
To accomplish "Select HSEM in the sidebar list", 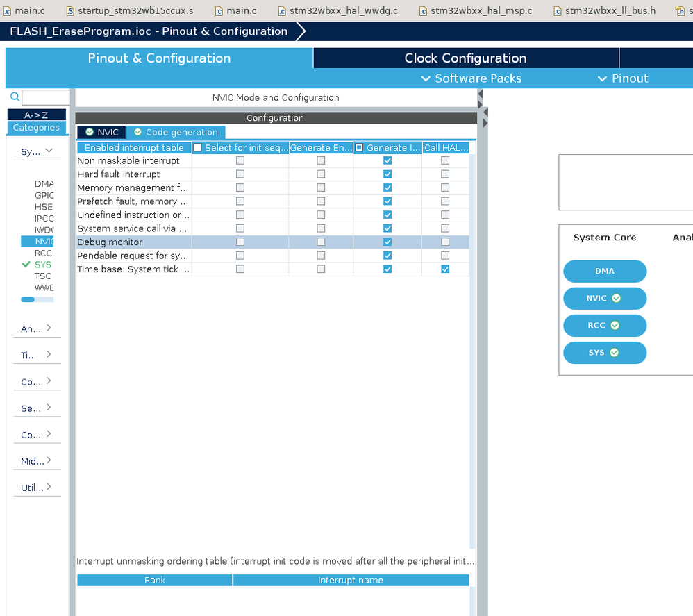I will coord(44,207).
